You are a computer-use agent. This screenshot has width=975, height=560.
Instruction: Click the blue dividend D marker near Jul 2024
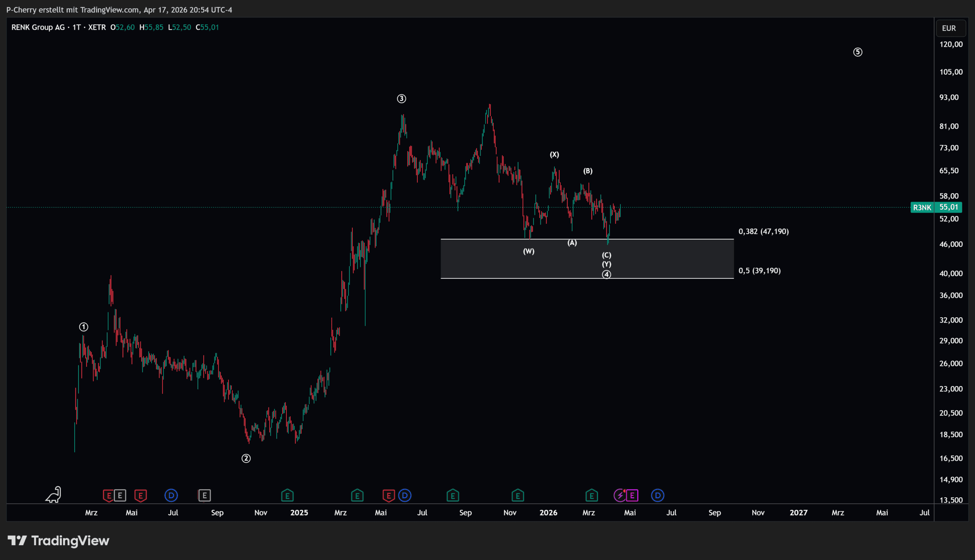point(171,495)
